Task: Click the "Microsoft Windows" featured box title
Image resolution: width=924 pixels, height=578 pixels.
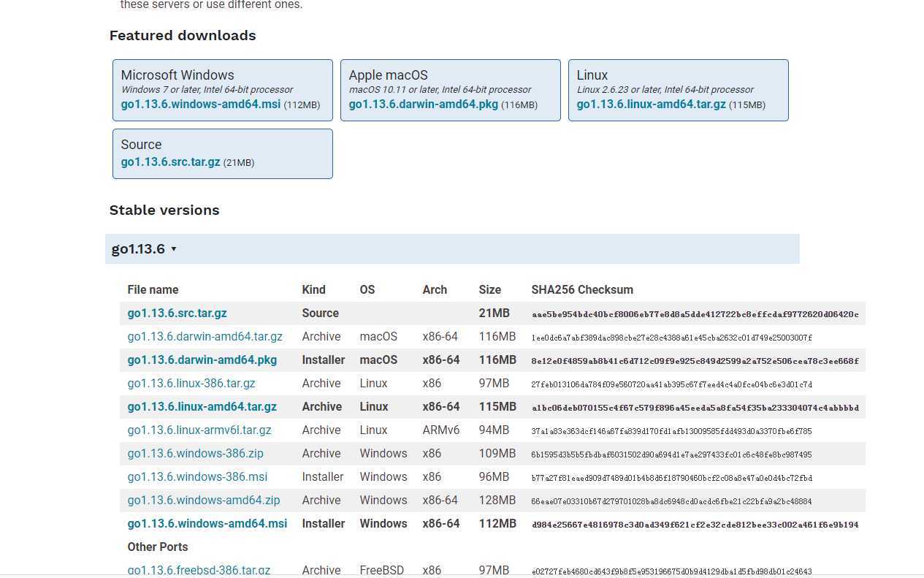Action: (x=177, y=75)
